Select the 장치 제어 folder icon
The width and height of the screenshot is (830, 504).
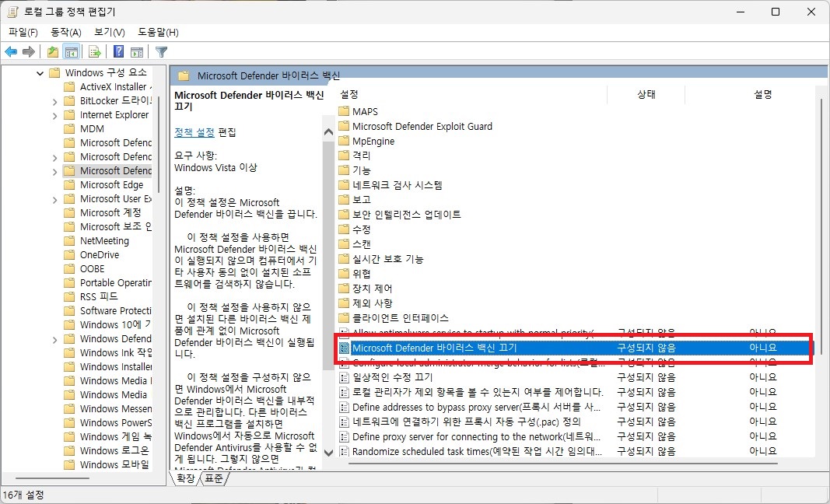(x=344, y=289)
